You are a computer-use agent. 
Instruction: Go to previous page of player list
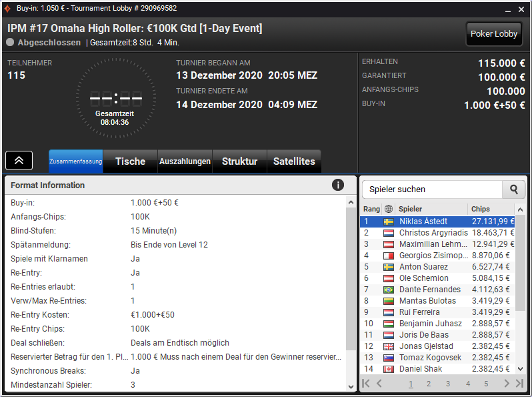point(379,384)
